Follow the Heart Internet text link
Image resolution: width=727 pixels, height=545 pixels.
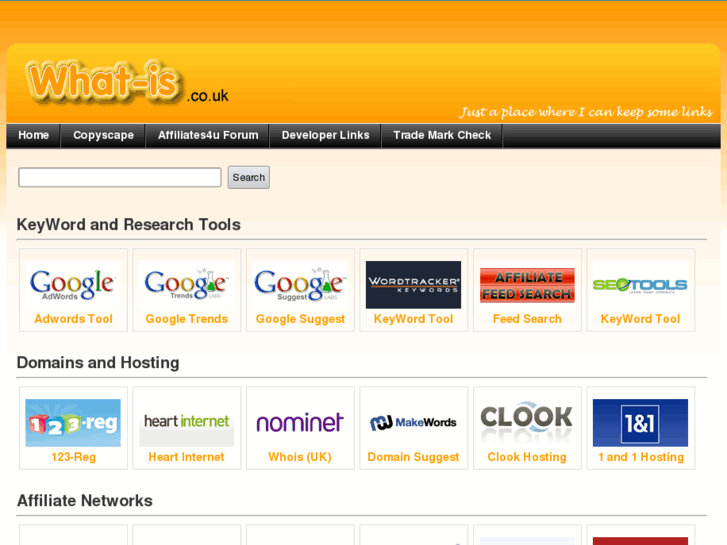pos(186,457)
